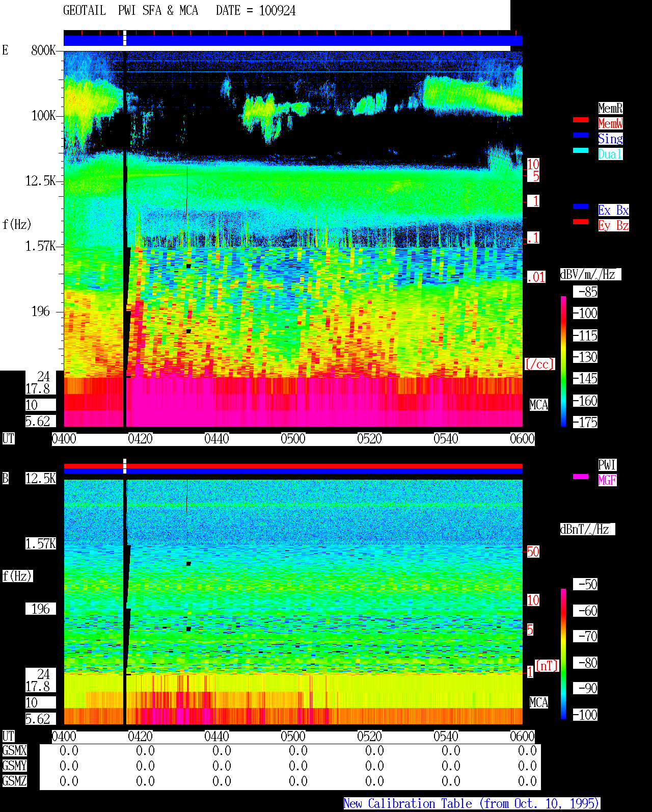Click the red .01 density scale mark

pos(536,277)
